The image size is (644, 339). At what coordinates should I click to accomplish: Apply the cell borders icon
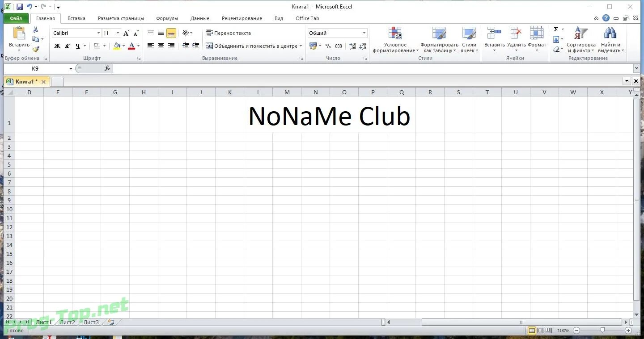[97, 46]
